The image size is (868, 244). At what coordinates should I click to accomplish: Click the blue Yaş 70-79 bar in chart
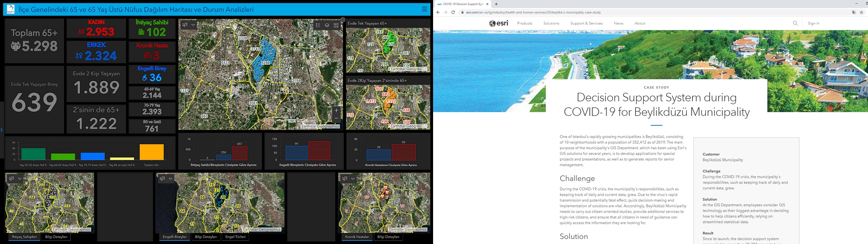[92, 156]
